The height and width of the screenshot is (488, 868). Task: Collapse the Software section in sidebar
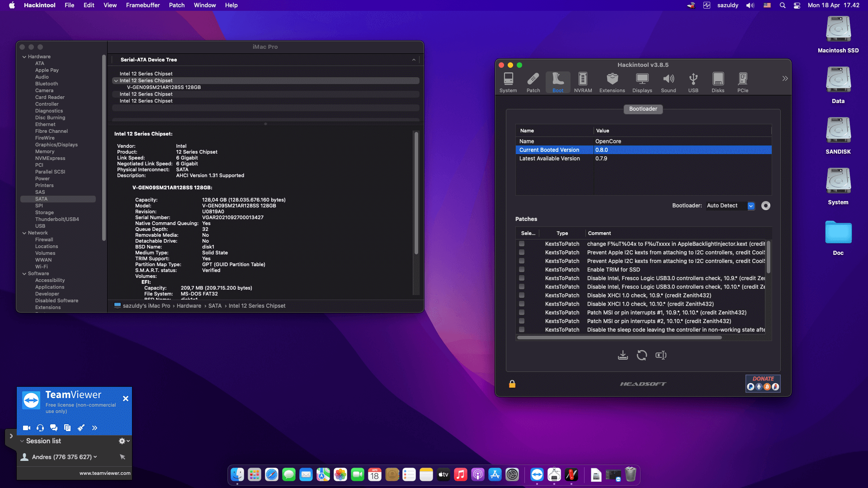pos(24,274)
